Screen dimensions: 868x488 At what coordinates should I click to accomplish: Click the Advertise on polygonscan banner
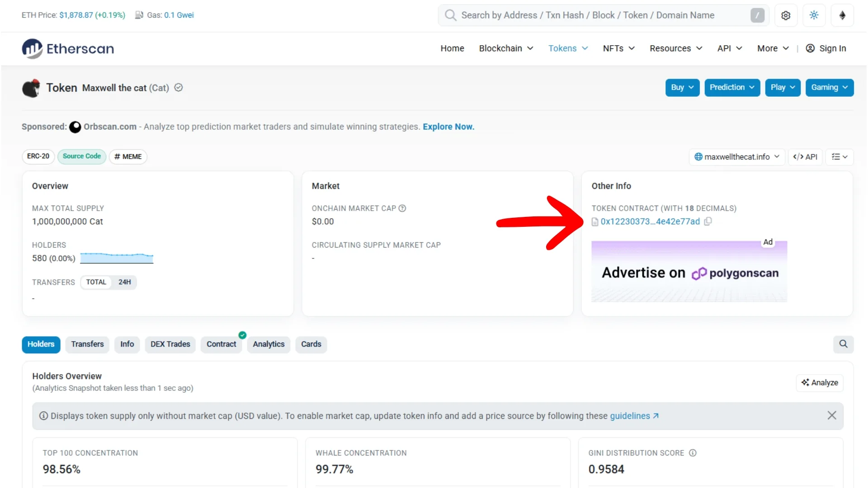pyautogui.click(x=689, y=272)
